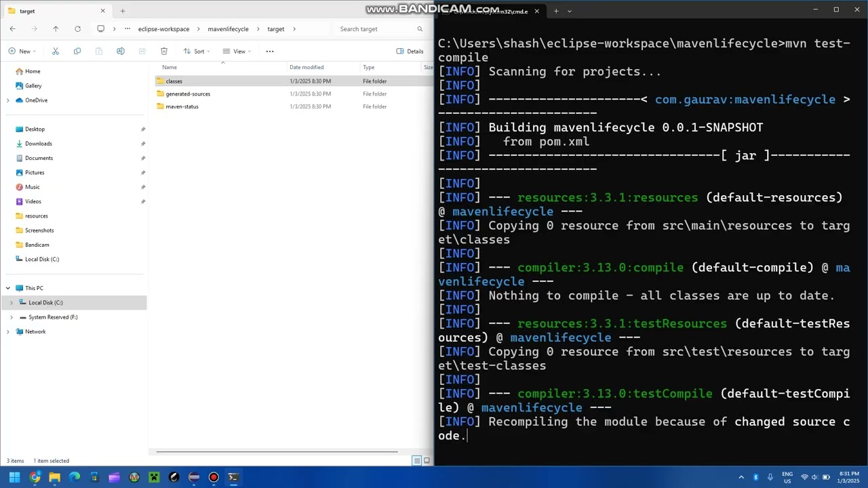Open the Sort dropdown menu
Image resolution: width=868 pixels, height=488 pixels.
tap(197, 52)
